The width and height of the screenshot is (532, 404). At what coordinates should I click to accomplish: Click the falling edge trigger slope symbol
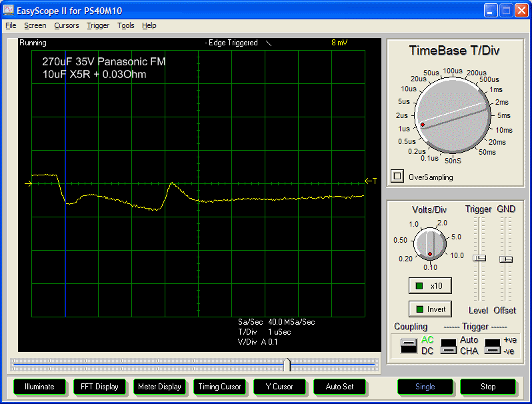269,43
